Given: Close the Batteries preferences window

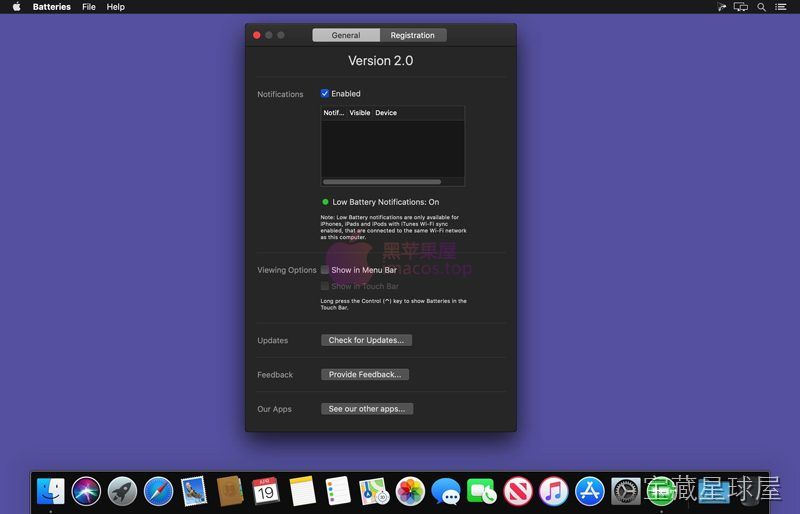Looking at the screenshot, I should point(257,35).
